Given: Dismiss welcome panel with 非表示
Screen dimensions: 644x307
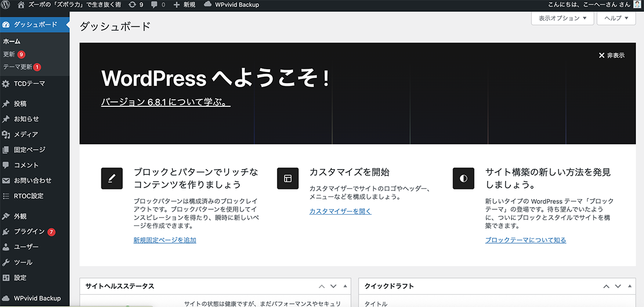Looking at the screenshot, I should (612, 55).
